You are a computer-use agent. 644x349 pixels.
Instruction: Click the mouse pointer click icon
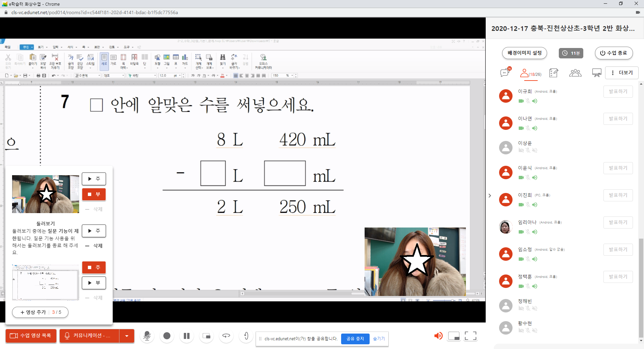click(x=246, y=336)
